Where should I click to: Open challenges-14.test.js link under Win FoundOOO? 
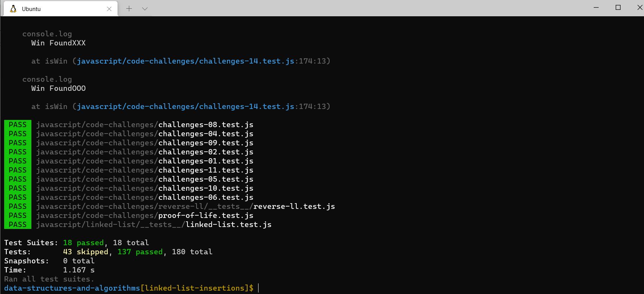[x=185, y=106]
